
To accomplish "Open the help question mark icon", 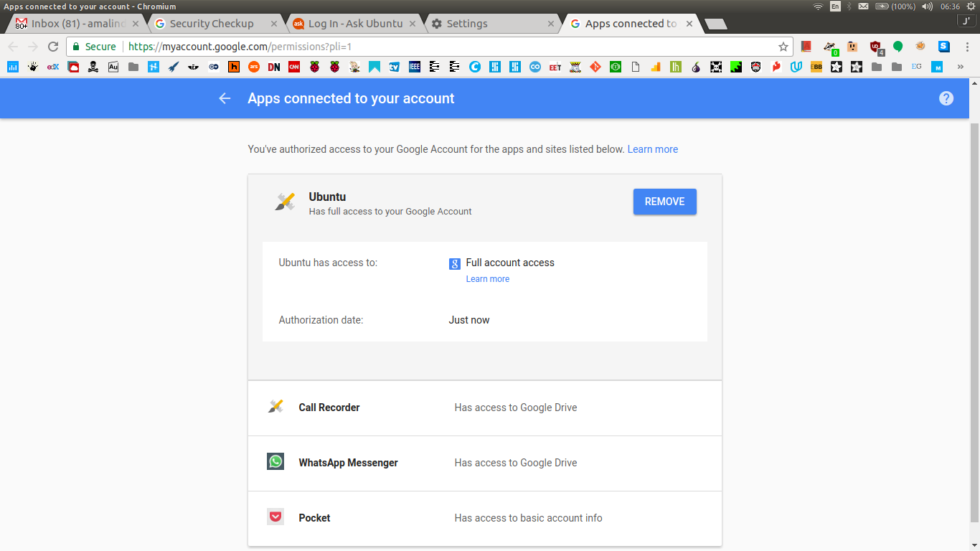I will [946, 98].
